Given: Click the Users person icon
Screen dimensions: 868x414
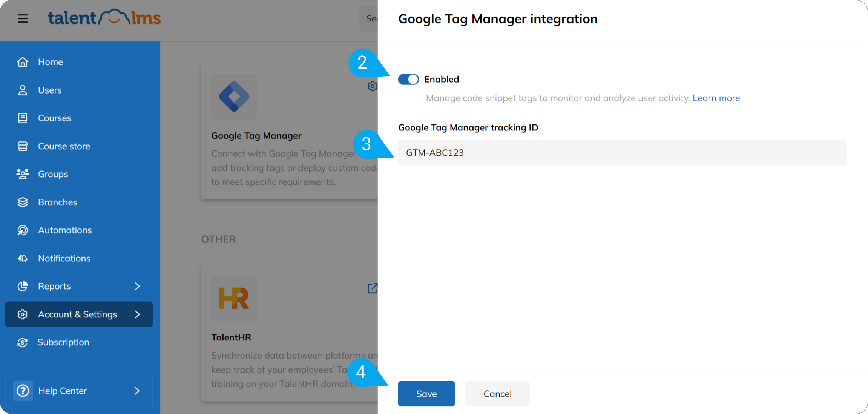Looking at the screenshot, I should click(x=23, y=90).
